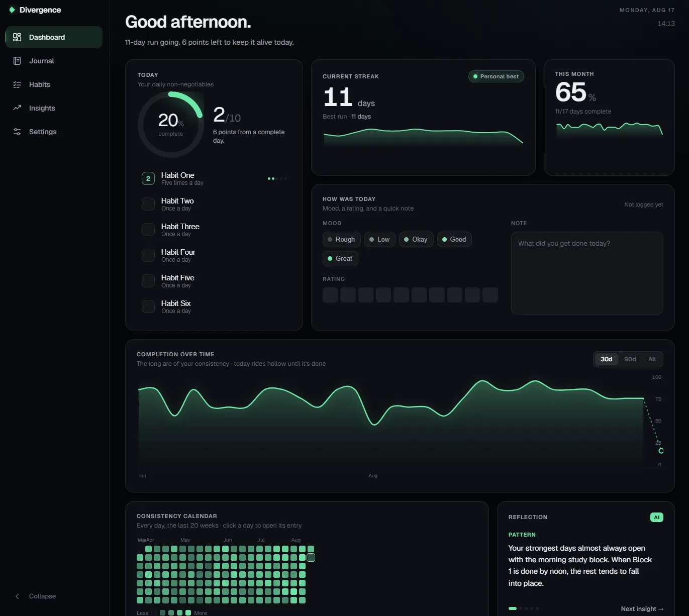Click the Divergence logo icon

[12, 10]
